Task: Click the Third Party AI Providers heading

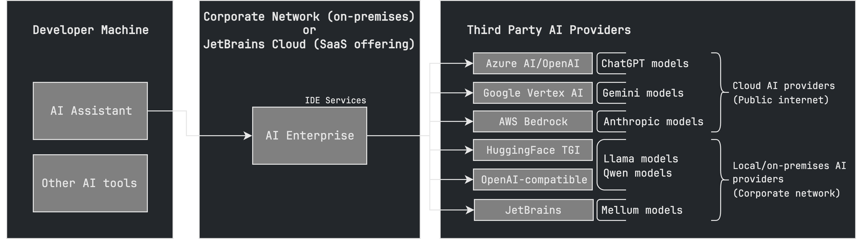Action: coord(549,30)
